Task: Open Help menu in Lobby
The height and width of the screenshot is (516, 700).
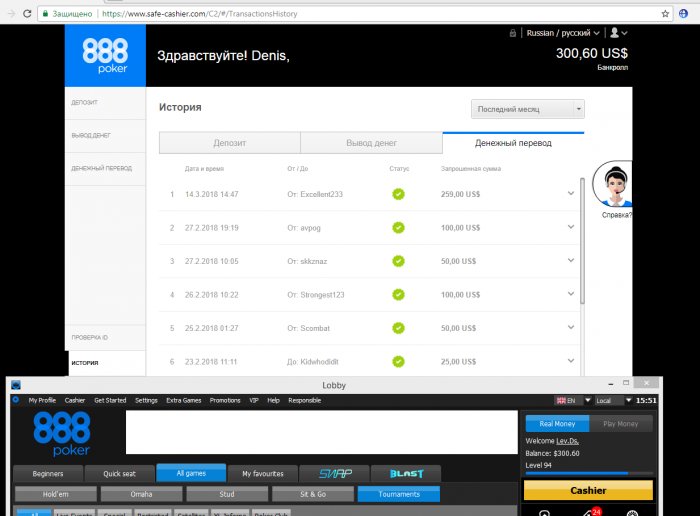Action: pos(273,400)
